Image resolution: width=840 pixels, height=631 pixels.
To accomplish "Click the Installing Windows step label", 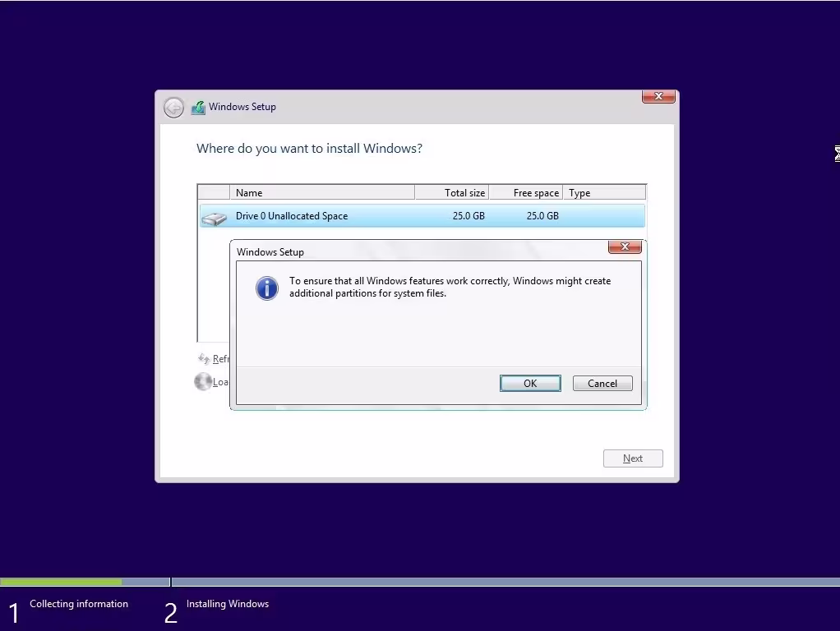I will click(x=228, y=604).
